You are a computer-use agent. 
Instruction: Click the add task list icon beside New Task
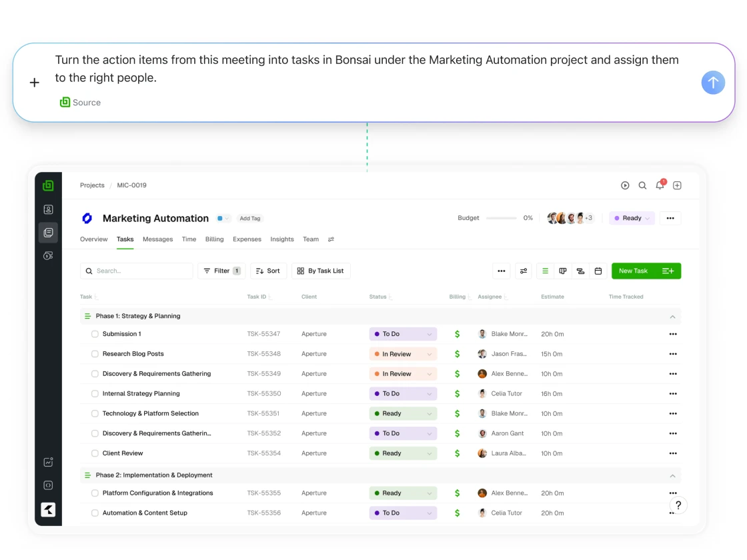[x=668, y=271]
